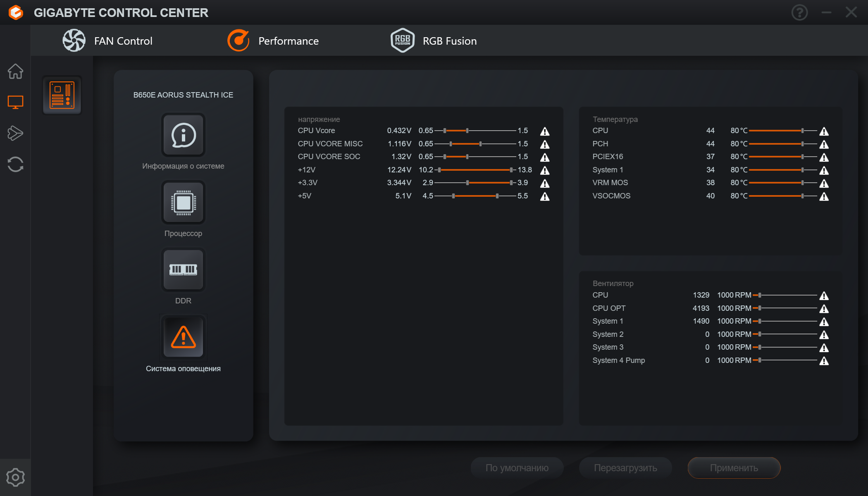Viewport: 868px width, 496px height.
Task: Switch to the Performance tab
Action: (x=273, y=41)
